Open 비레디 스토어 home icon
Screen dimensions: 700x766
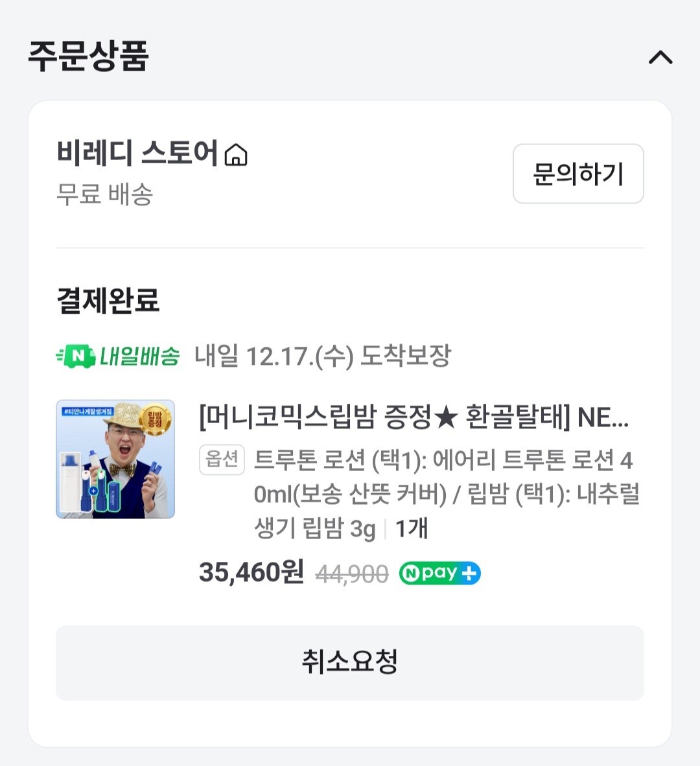point(236,156)
